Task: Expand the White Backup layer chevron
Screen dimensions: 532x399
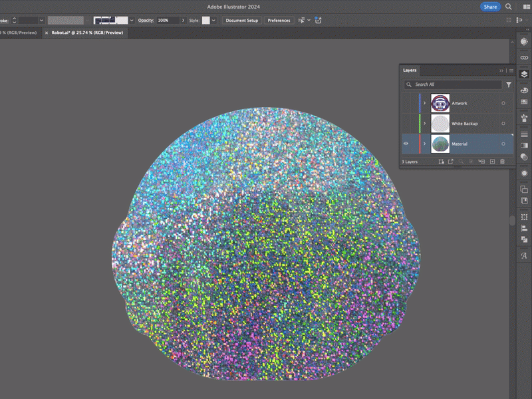Action: (x=424, y=124)
